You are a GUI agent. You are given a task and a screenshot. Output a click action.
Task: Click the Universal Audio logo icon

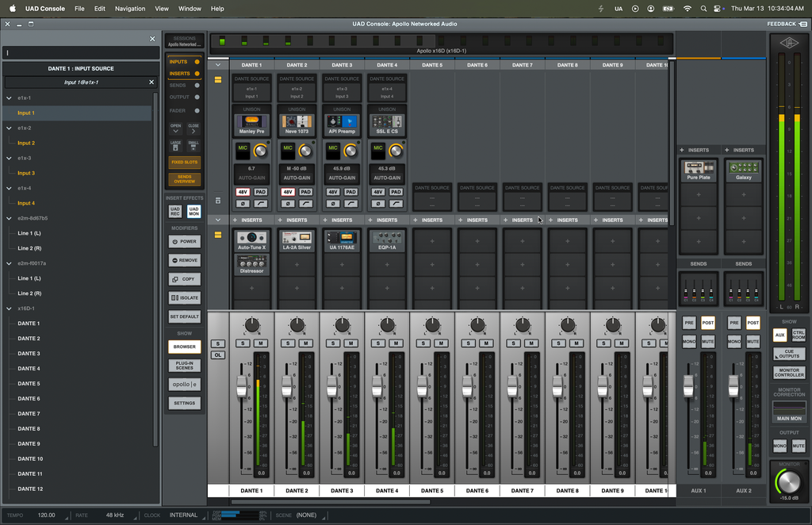coord(789,43)
